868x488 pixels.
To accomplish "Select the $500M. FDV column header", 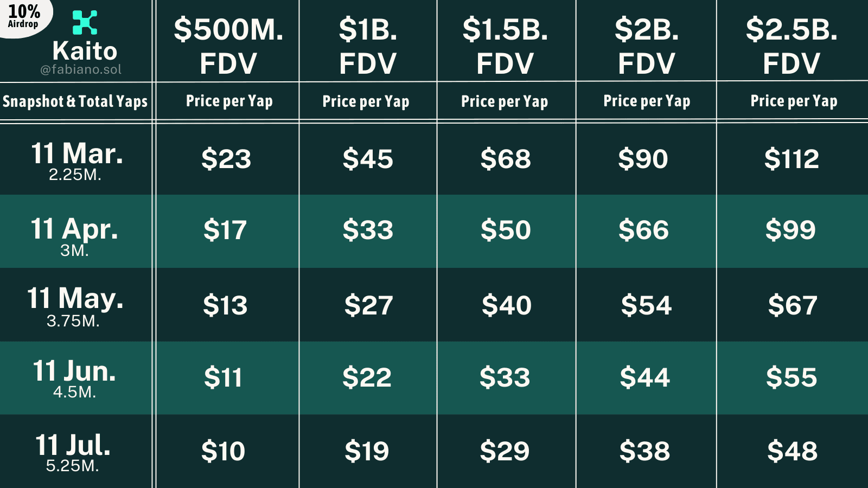I will [228, 46].
